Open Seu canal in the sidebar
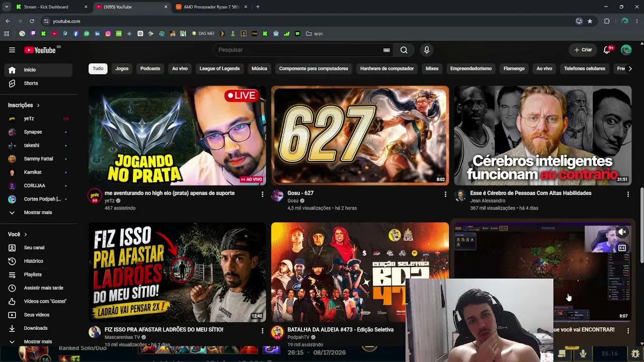The width and height of the screenshot is (644, 362). click(38, 248)
